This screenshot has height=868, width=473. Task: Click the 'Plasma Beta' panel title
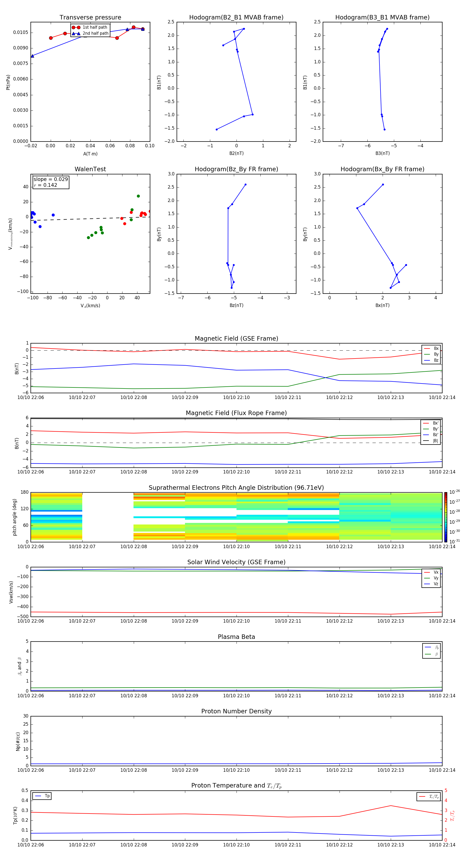(236, 637)
